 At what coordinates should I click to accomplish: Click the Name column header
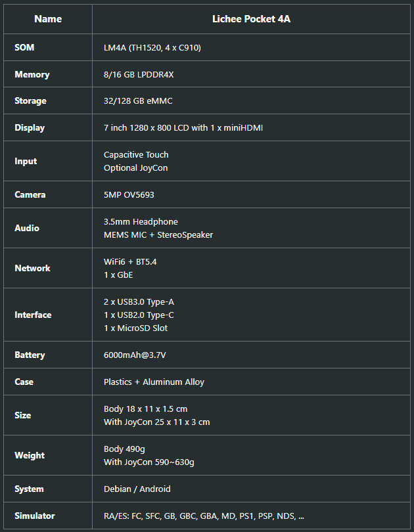point(47,18)
